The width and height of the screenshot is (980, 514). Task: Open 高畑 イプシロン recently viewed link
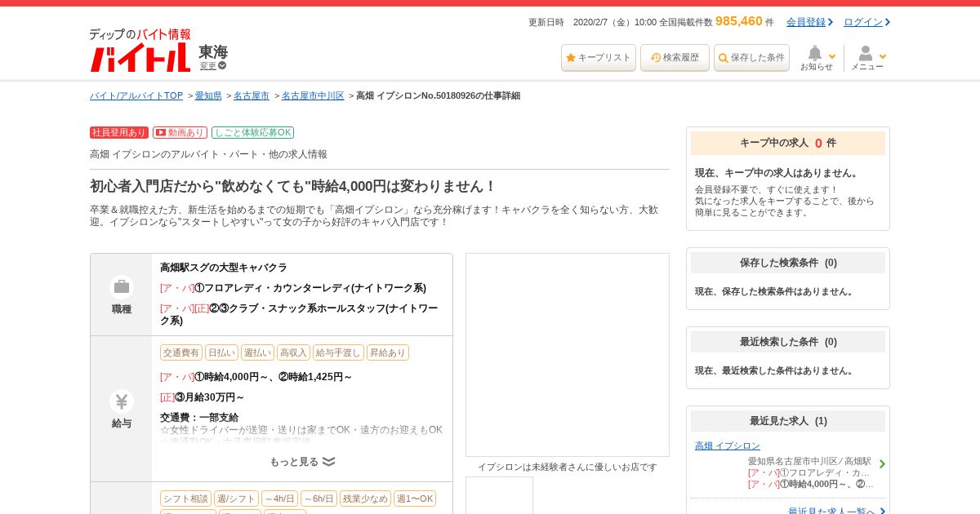coord(728,445)
